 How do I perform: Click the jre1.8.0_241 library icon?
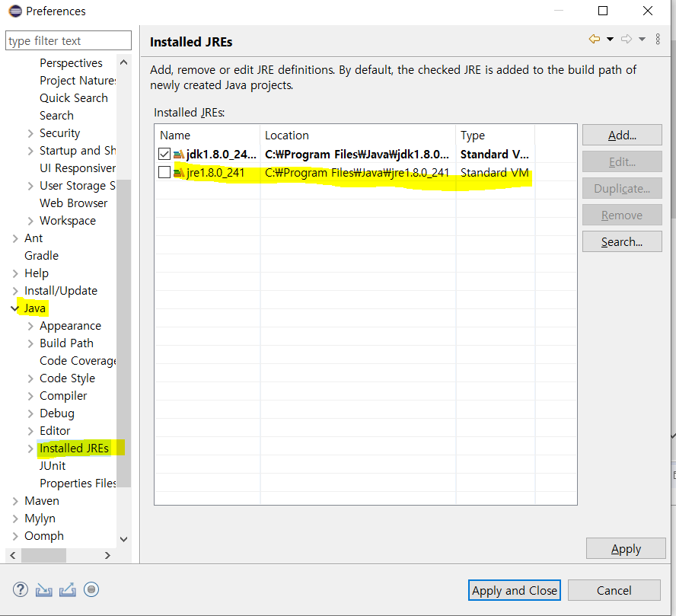(x=179, y=172)
